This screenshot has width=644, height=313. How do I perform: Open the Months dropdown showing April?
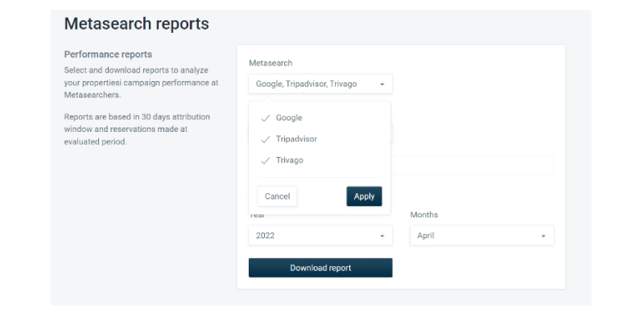click(x=481, y=236)
